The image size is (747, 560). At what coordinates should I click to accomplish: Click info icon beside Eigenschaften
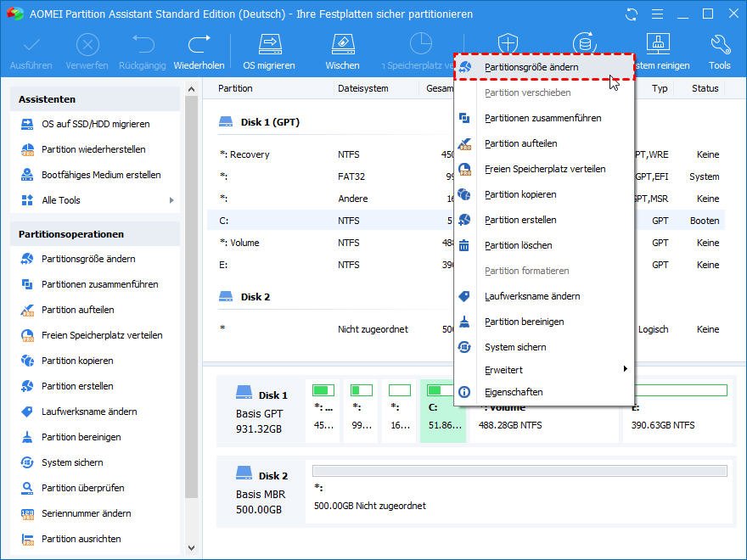coord(464,392)
